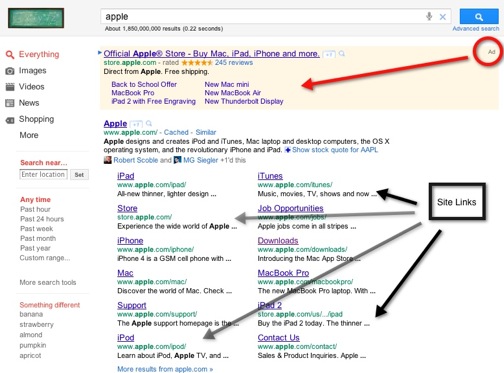Select the Shopping search filter
This screenshot has width=504, height=373.
36,119
